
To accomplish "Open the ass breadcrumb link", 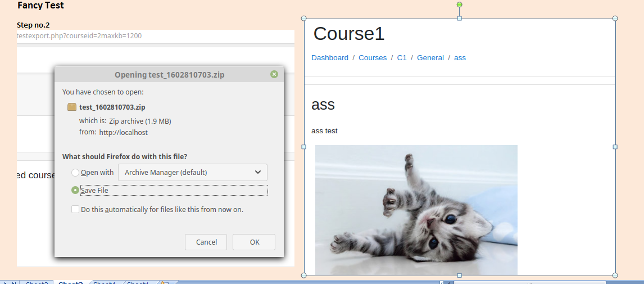I will (x=460, y=58).
